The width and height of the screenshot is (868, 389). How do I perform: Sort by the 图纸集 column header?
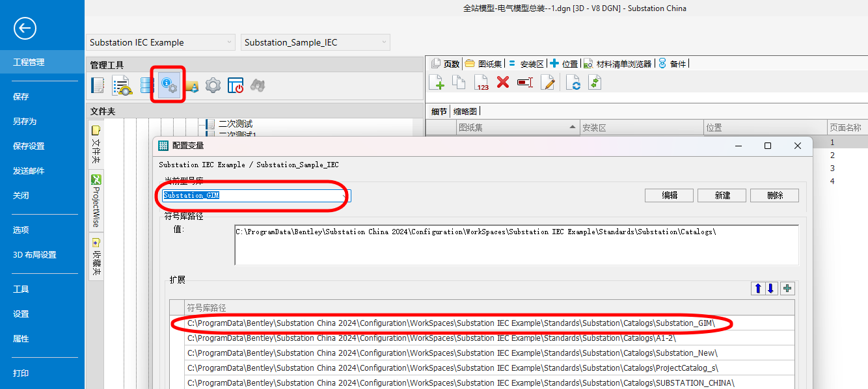[x=518, y=127]
